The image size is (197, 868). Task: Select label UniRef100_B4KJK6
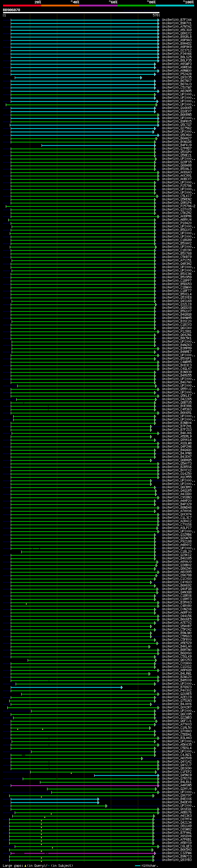point(176,433)
